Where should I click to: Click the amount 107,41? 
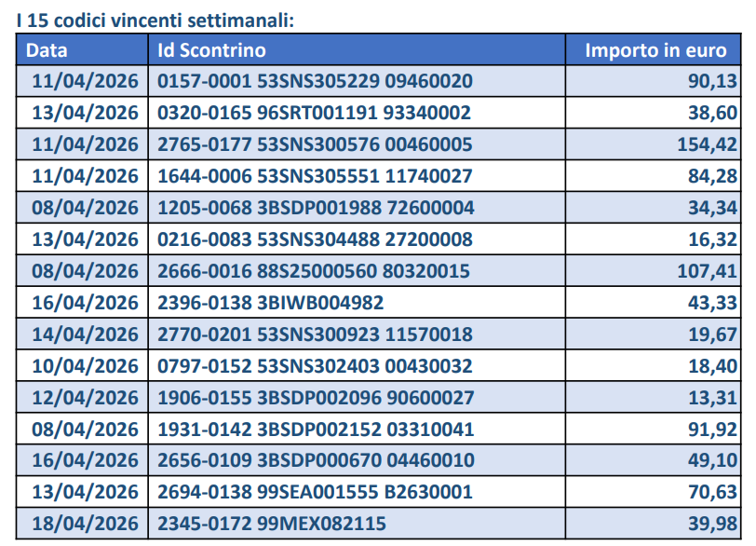coord(708,271)
